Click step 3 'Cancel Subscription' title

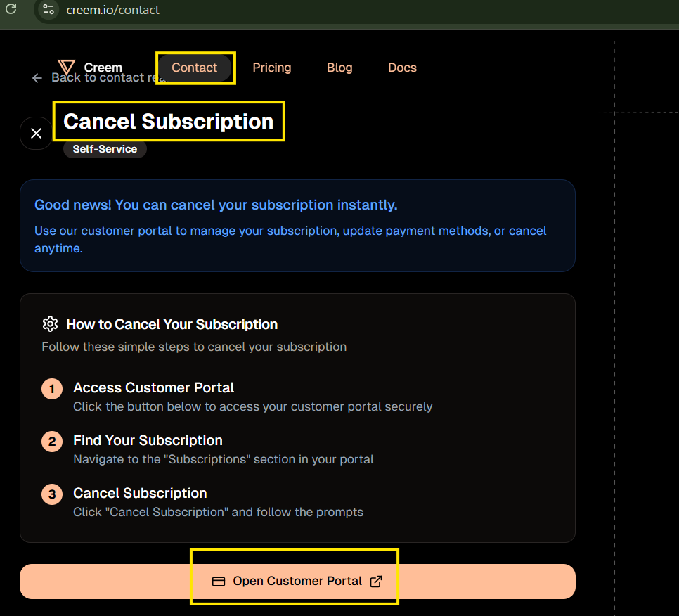pyautogui.click(x=140, y=493)
